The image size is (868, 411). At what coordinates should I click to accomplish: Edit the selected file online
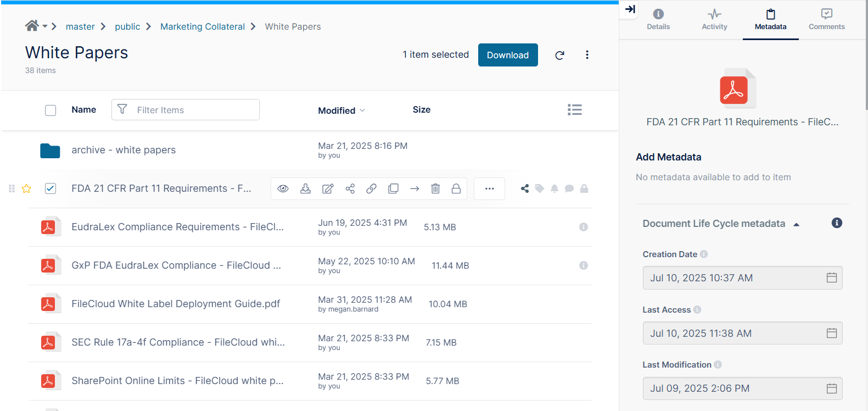coord(328,188)
